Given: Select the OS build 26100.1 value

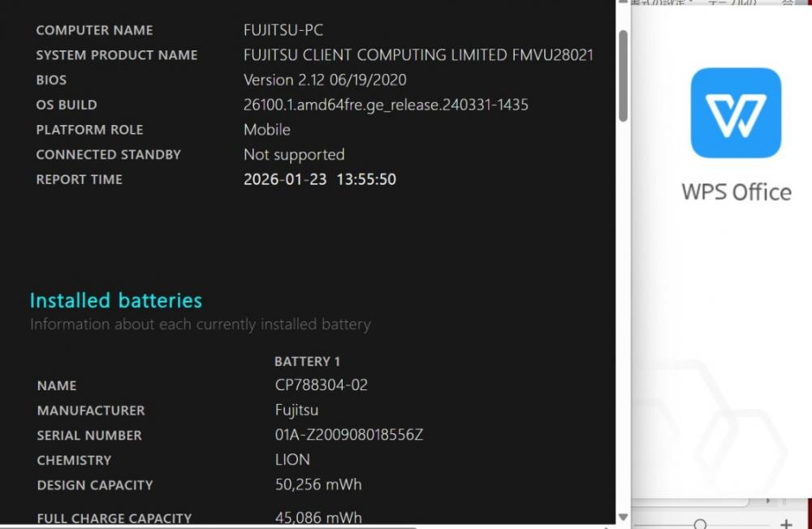Looking at the screenshot, I should pos(386,105).
